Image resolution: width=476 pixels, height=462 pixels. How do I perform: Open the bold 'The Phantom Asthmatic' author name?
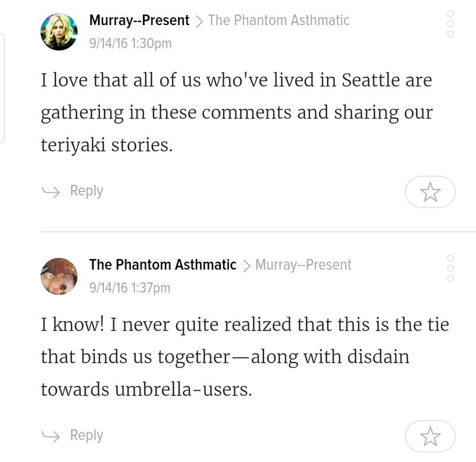(x=162, y=265)
